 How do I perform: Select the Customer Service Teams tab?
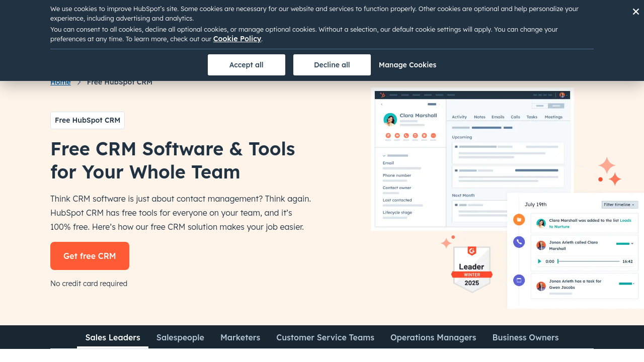tap(325, 337)
